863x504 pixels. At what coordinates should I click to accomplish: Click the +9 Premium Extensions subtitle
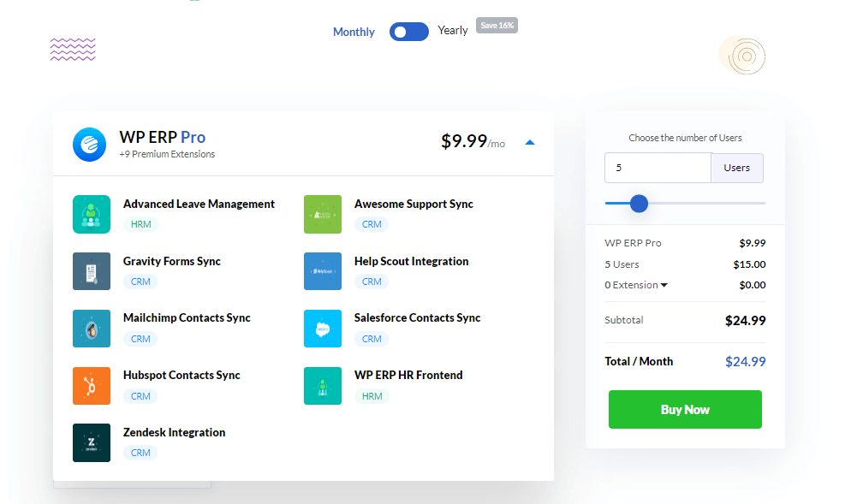(x=167, y=154)
